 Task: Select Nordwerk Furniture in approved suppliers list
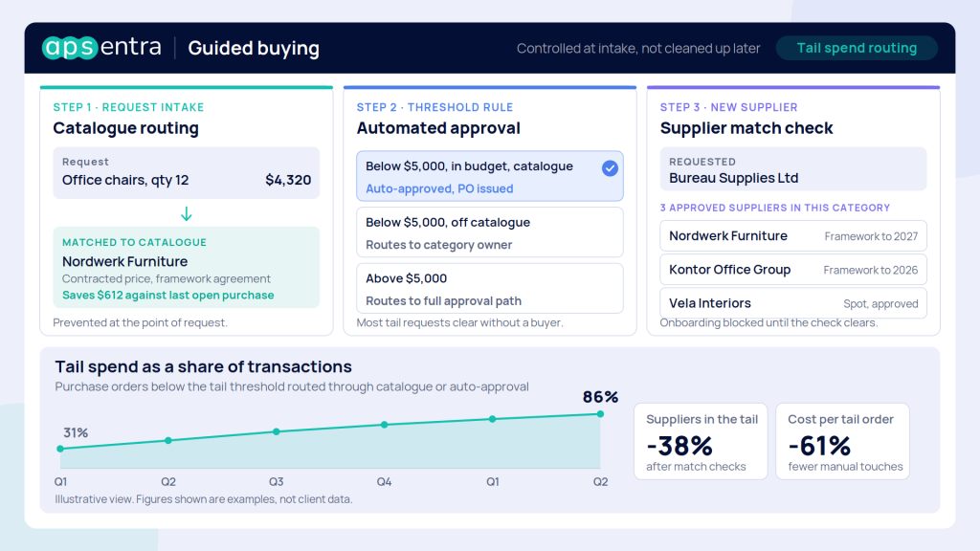793,236
